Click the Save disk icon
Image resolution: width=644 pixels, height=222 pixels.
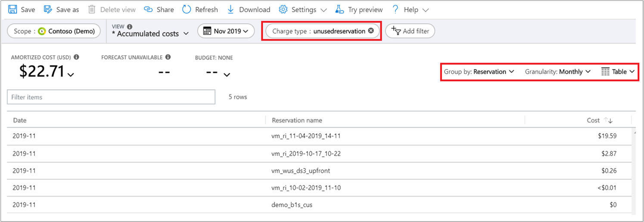click(x=12, y=9)
